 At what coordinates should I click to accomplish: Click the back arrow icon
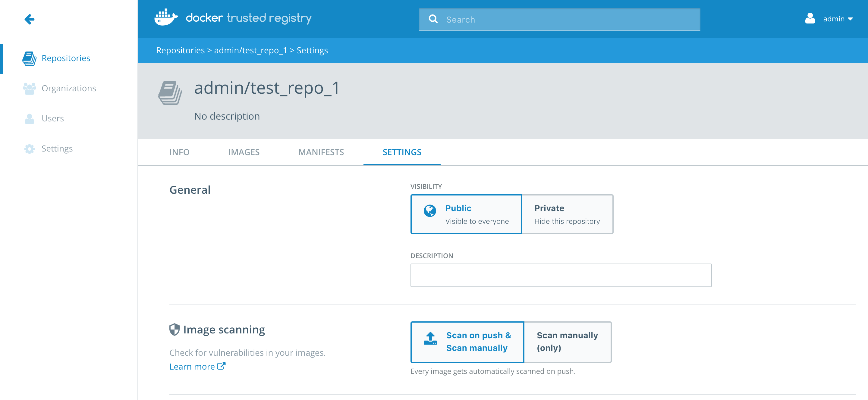[30, 19]
